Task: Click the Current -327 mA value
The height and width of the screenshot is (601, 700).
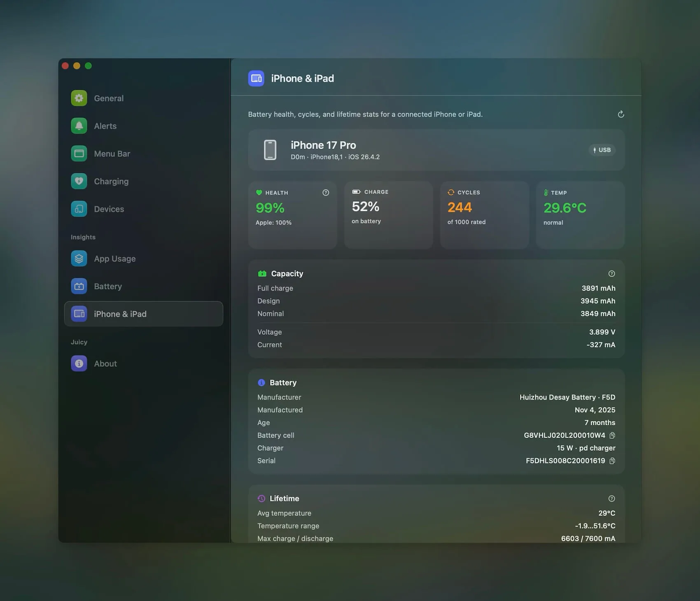Action: click(x=601, y=345)
